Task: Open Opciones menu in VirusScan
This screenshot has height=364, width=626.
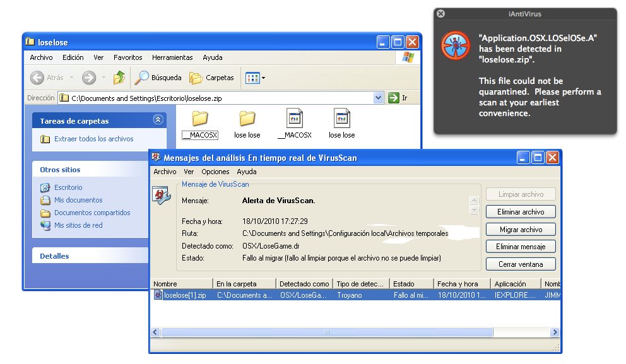Action: [215, 172]
